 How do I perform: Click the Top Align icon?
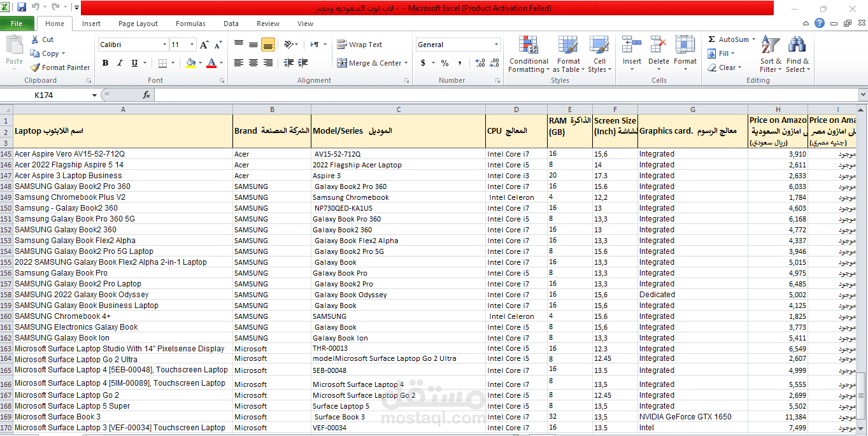pos(239,45)
